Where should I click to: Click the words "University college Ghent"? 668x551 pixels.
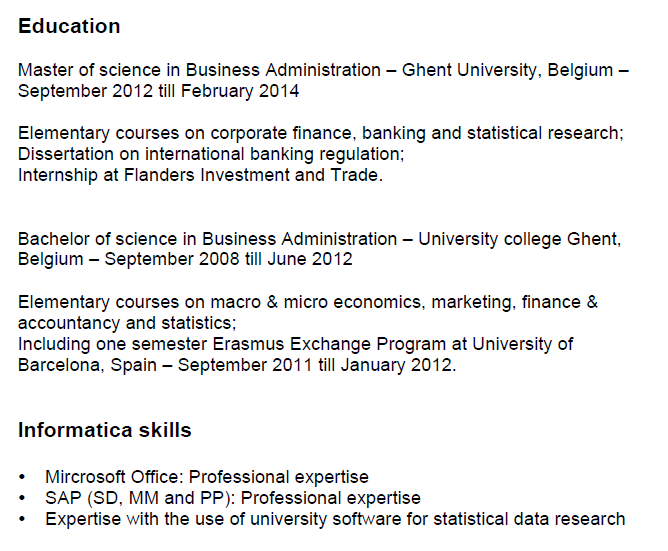519,239
